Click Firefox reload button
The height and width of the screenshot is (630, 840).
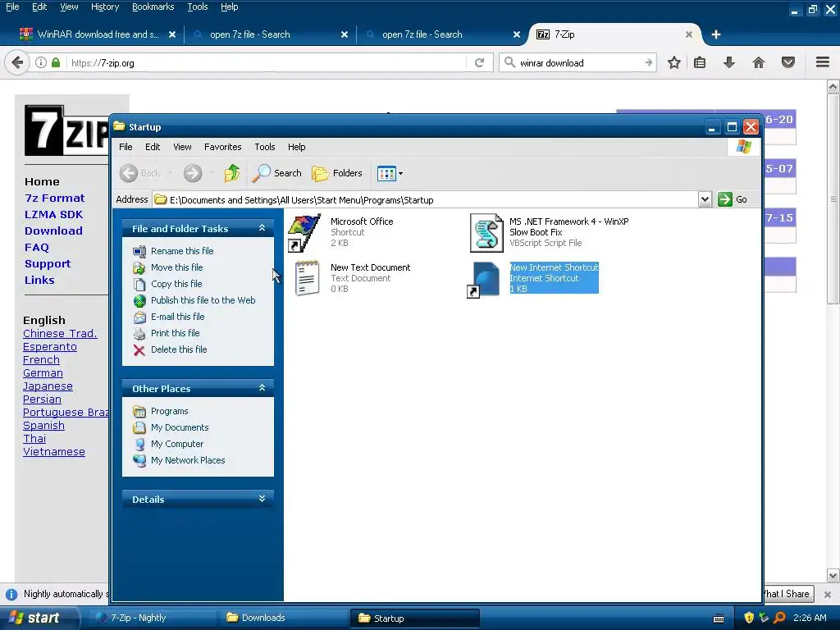coord(479,62)
